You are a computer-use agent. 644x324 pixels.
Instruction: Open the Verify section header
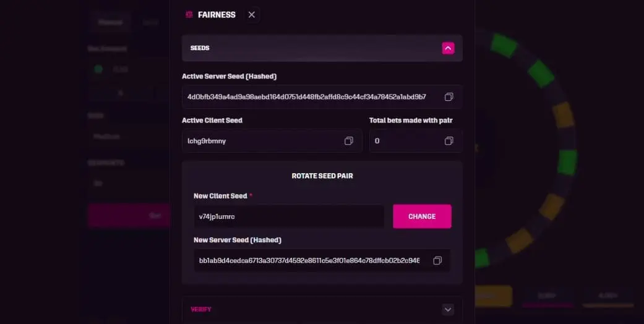coord(322,310)
